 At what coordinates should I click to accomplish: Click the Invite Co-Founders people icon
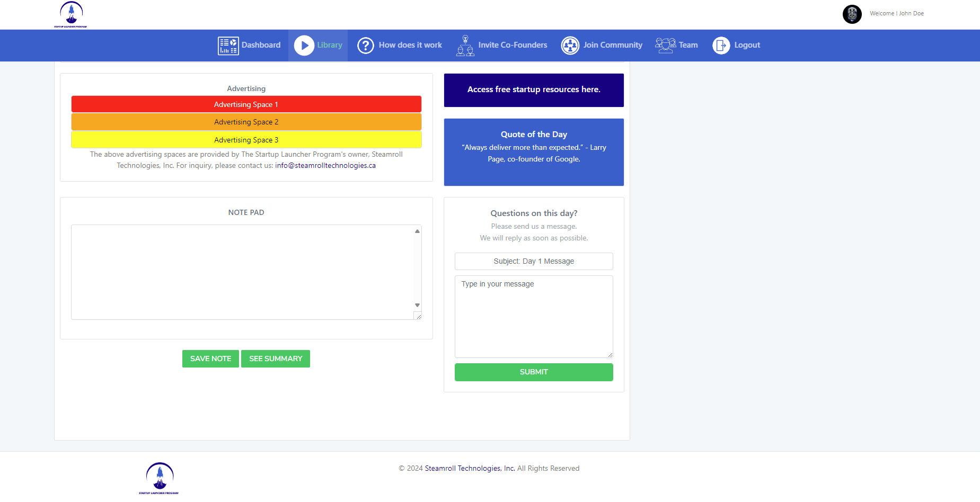point(465,46)
